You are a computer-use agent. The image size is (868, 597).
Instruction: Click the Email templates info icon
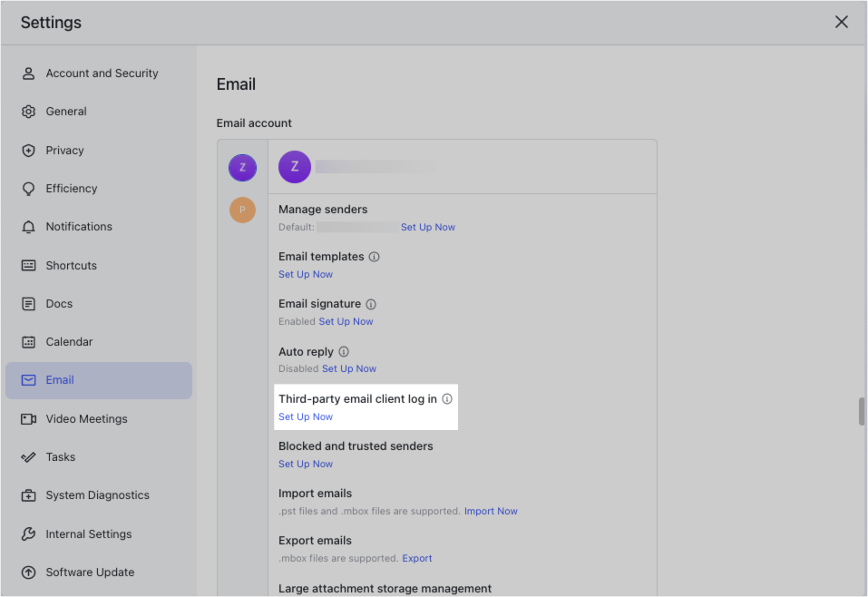point(375,256)
